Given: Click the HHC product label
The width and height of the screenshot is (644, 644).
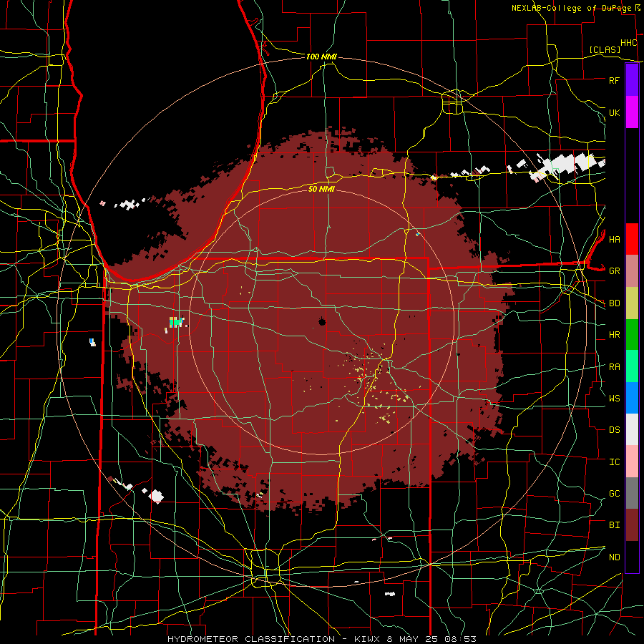Looking at the screenshot, I should point(629,43).
